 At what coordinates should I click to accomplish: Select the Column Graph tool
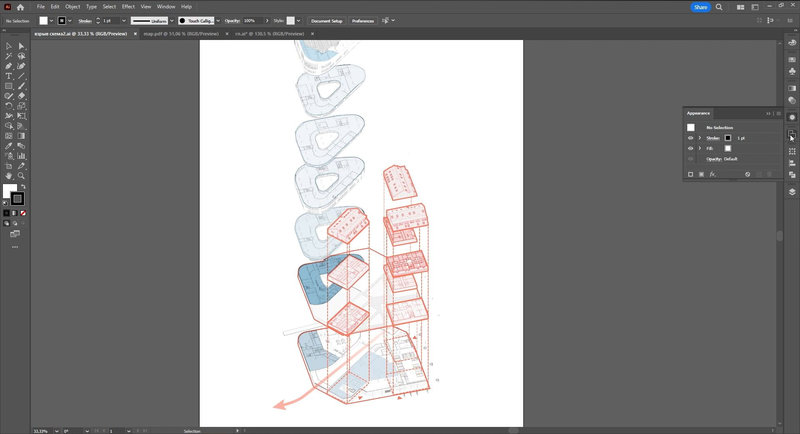tap(21, 156)
